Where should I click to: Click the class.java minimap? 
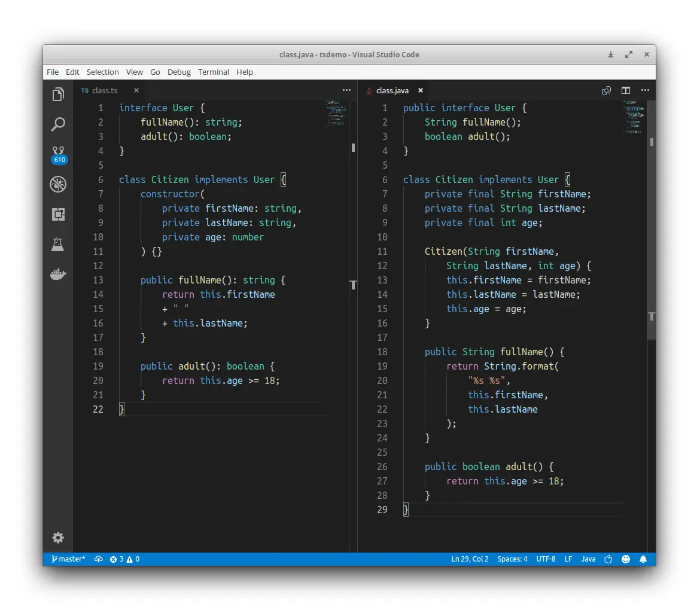(634, 117)
